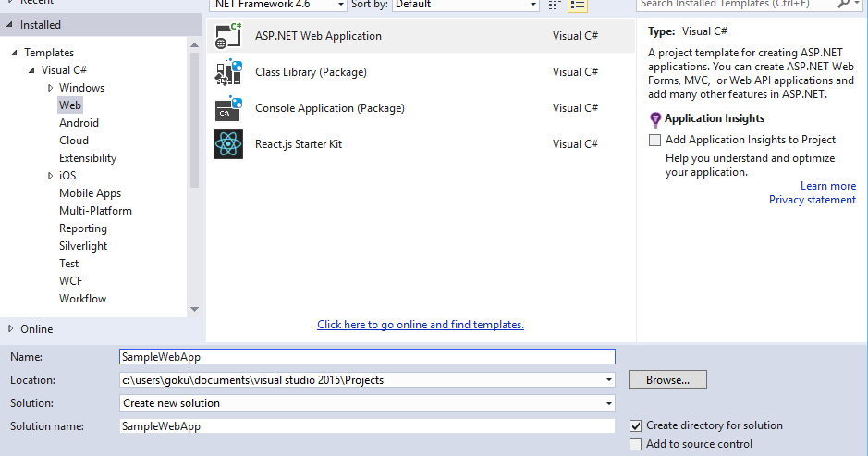Check Add to source control
868x456 pixels.
(x=635, y=444)
